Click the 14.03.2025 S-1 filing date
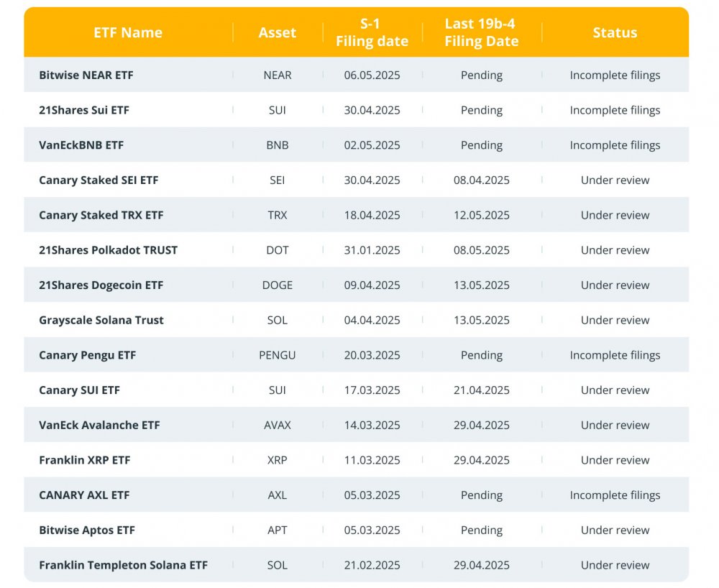 (x=372, y=426)
